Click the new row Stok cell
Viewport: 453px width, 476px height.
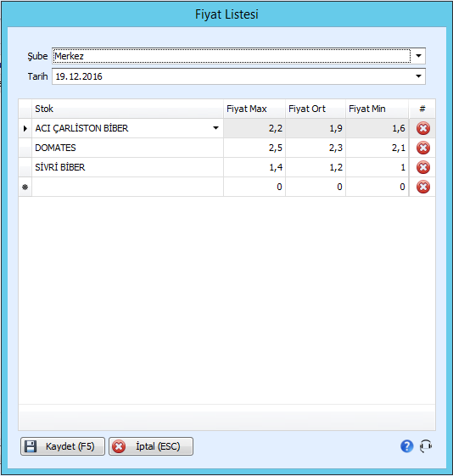(x=127, y=187)
